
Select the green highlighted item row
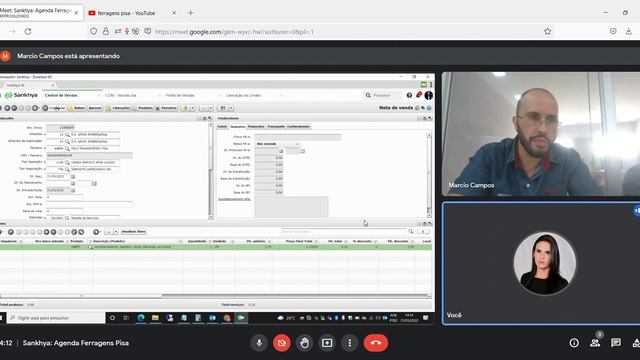click(x=216, y=247)
